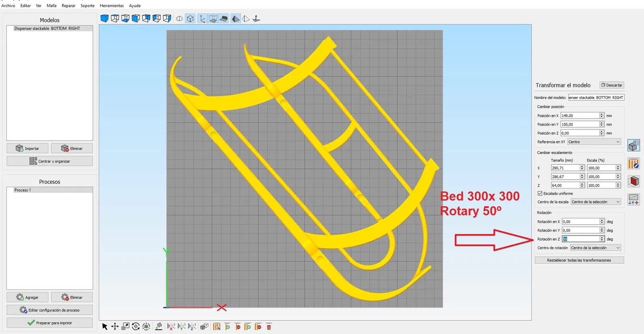Viewport: 644px width, 334px height.
Task: Select the rotate model tool
Action: click(x=136, y=326)
